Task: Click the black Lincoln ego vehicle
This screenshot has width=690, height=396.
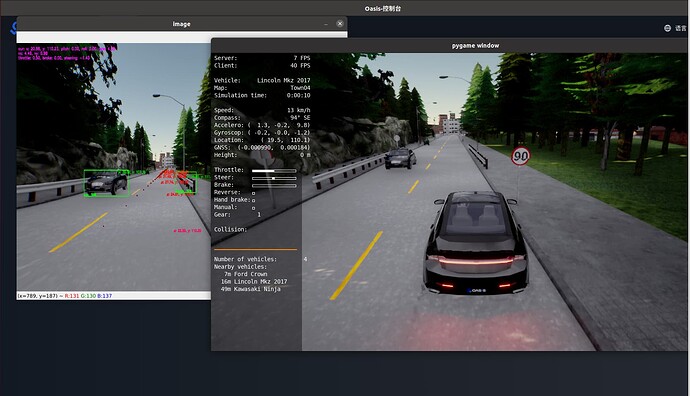Action: [x=476, y=242]
